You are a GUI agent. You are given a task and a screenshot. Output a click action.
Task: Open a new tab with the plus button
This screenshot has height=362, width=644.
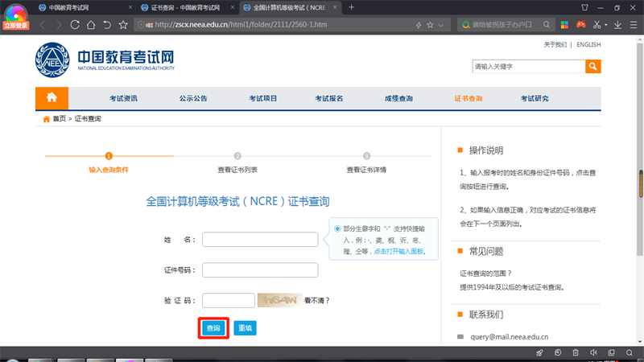click(351, 7)
